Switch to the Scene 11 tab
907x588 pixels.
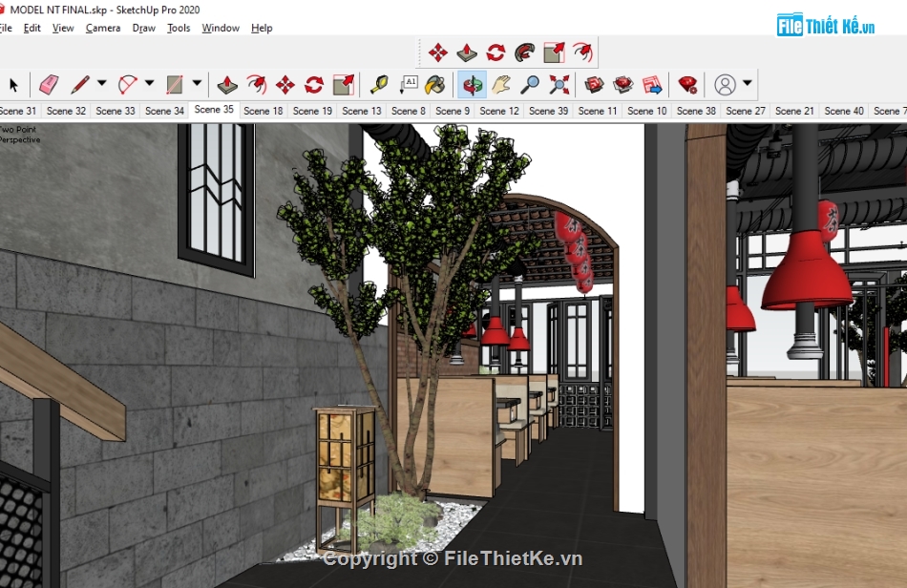click(x=598, y=111)
